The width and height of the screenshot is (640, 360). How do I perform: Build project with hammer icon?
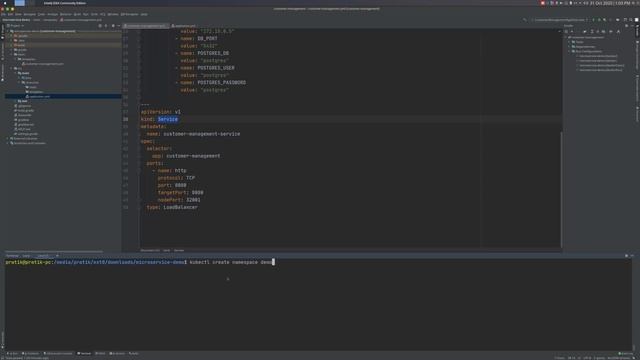tap(524, 20)
